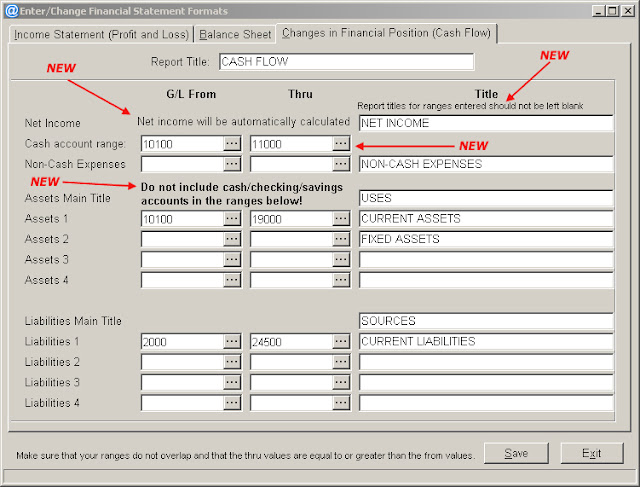Click Assets 2 From field
Screen dimensions: 640x487
[182, 239]
